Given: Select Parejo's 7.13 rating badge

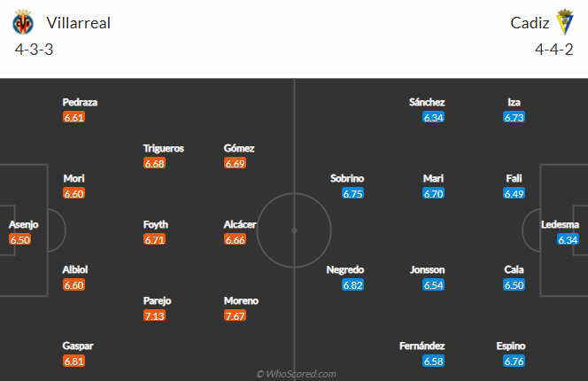Looking at the screenshot, I should [x=155, y=315].
